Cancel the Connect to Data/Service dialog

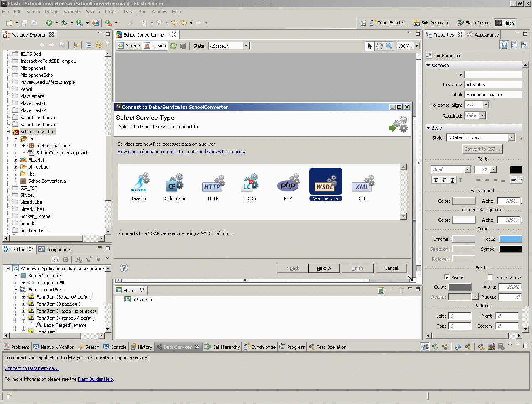391,268
